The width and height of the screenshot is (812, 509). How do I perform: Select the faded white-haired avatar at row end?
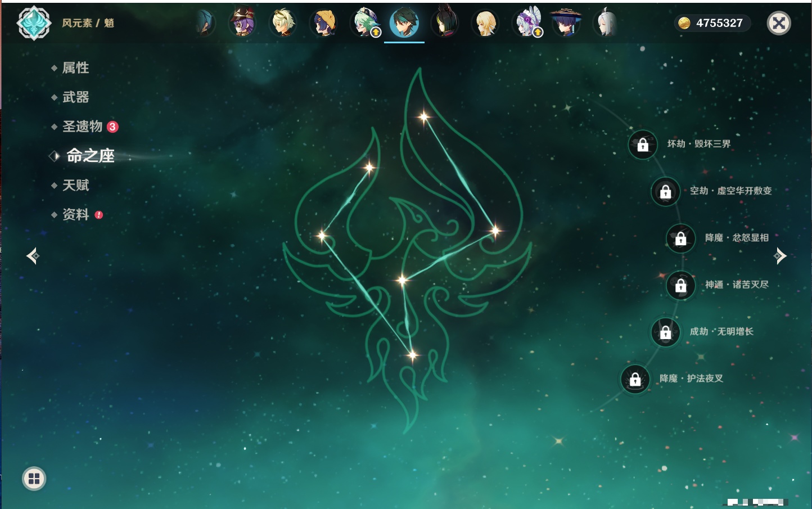(606, 23)
